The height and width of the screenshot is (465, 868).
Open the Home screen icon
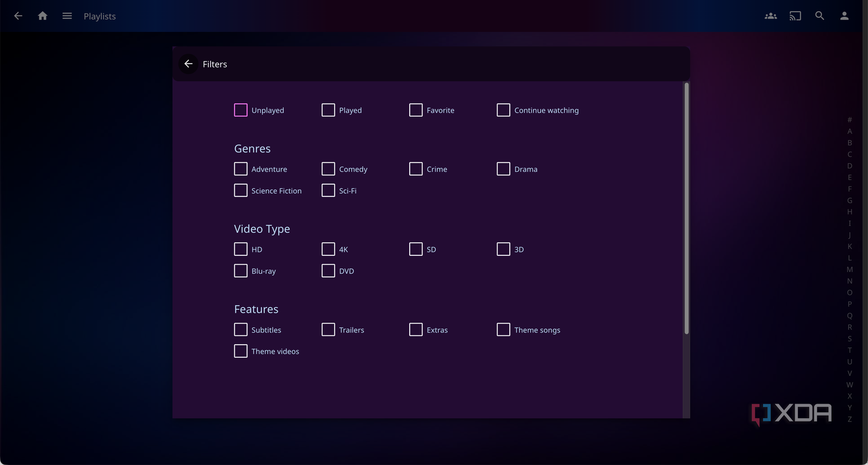coord(42,16)
